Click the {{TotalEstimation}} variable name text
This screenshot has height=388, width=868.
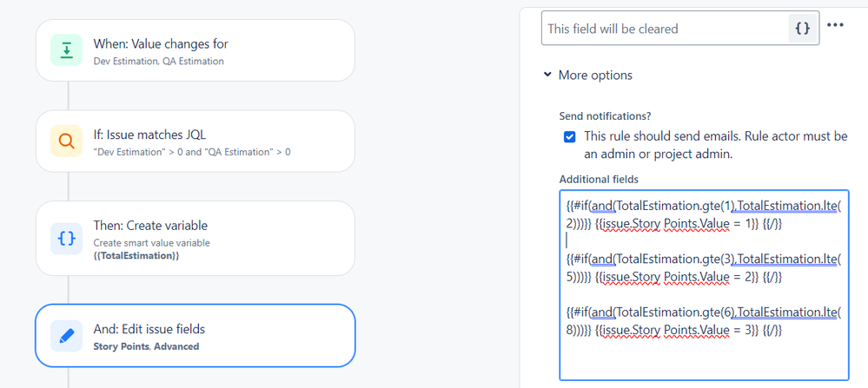pyautogui.click(x=136, y=257)
